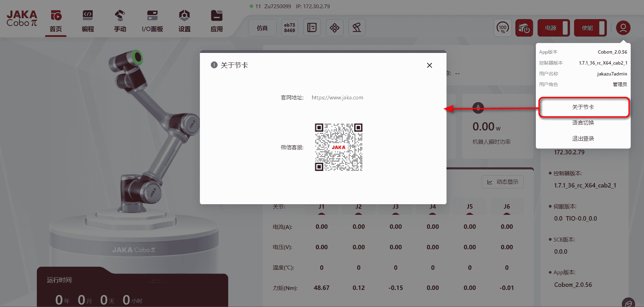Screen dimensions: 644x307
Task: Click the four-diamond modules icon
Action: (x=334, y=28)
